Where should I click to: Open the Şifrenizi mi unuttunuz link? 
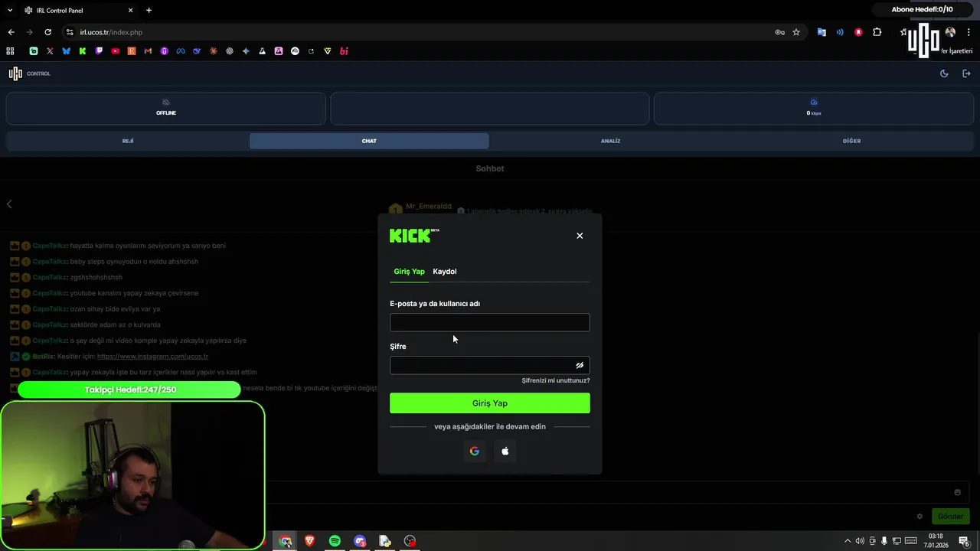(x=556, y=380)
